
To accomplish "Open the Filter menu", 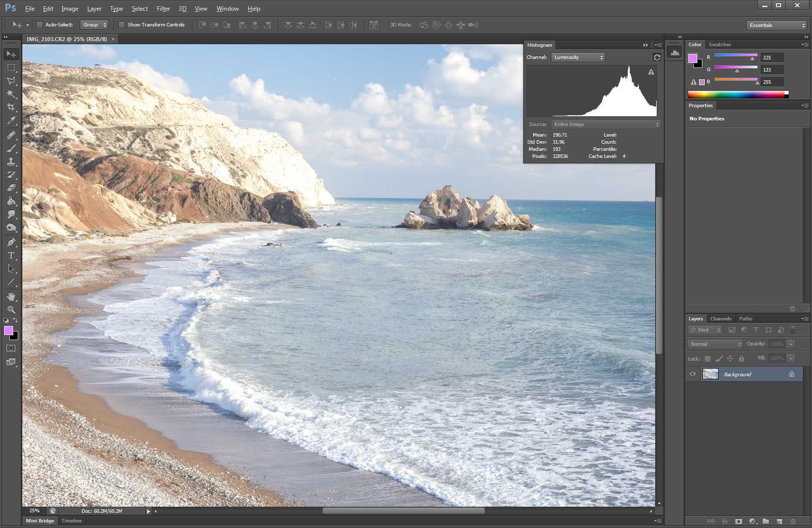I will 163,9.
